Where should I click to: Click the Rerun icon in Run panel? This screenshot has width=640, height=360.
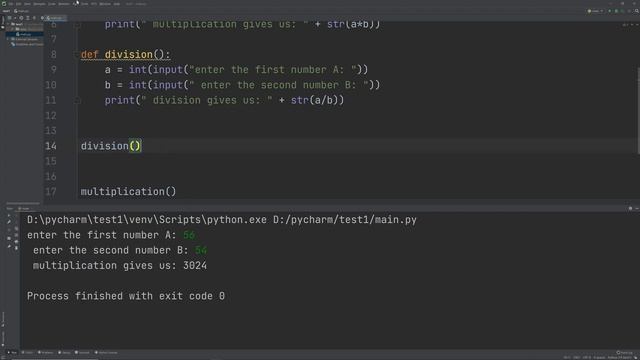click(x=9, y=216)
